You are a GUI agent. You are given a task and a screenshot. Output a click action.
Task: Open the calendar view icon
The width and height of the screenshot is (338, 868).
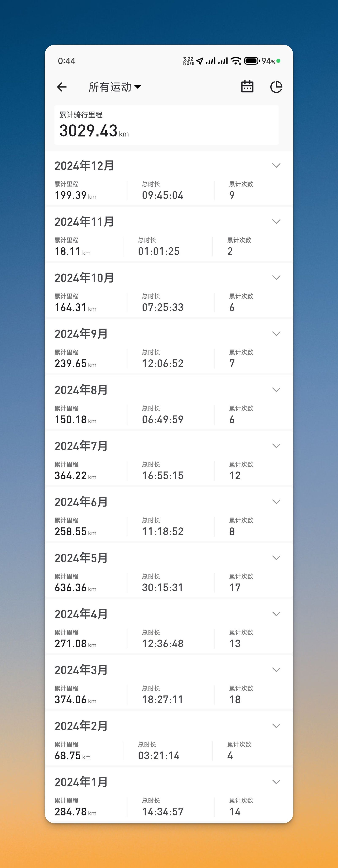point(247,87)
